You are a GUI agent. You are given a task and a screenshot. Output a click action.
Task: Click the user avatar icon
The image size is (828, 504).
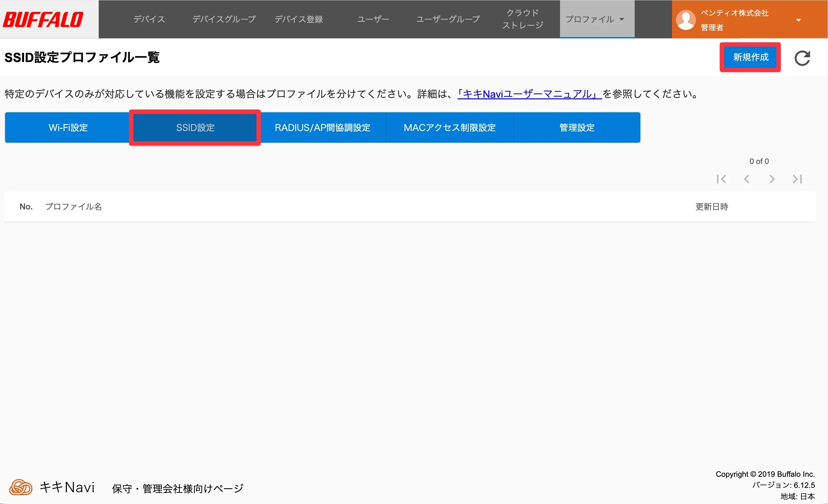pos(686,20)
